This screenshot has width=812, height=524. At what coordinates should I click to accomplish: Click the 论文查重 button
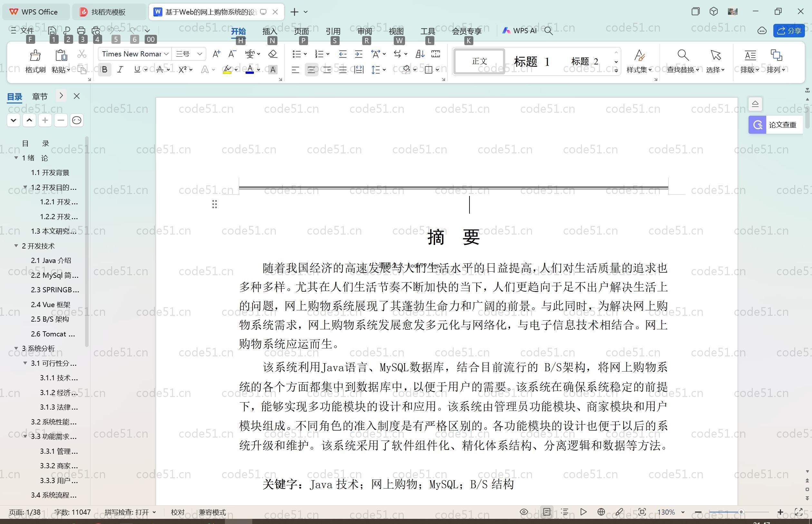tap(776, 125)
